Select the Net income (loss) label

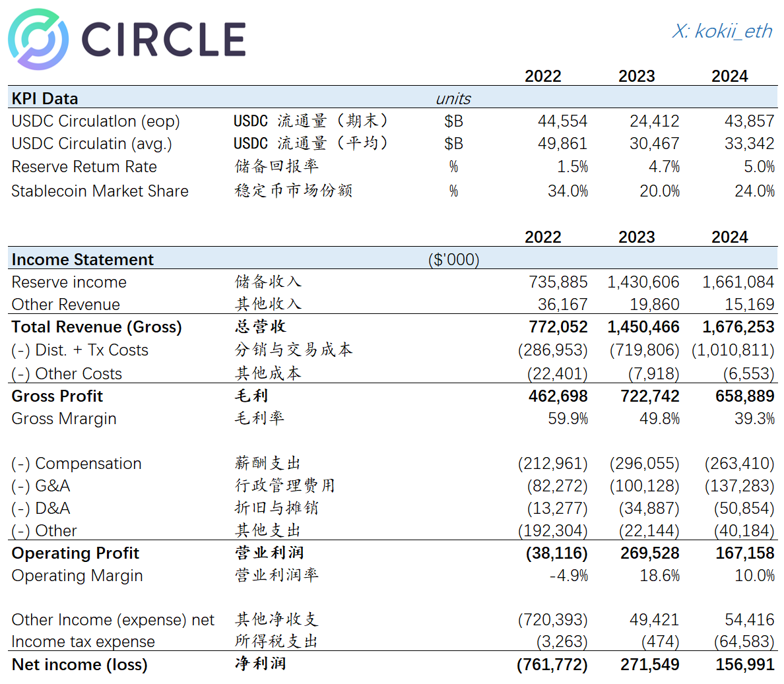[79, 664]
